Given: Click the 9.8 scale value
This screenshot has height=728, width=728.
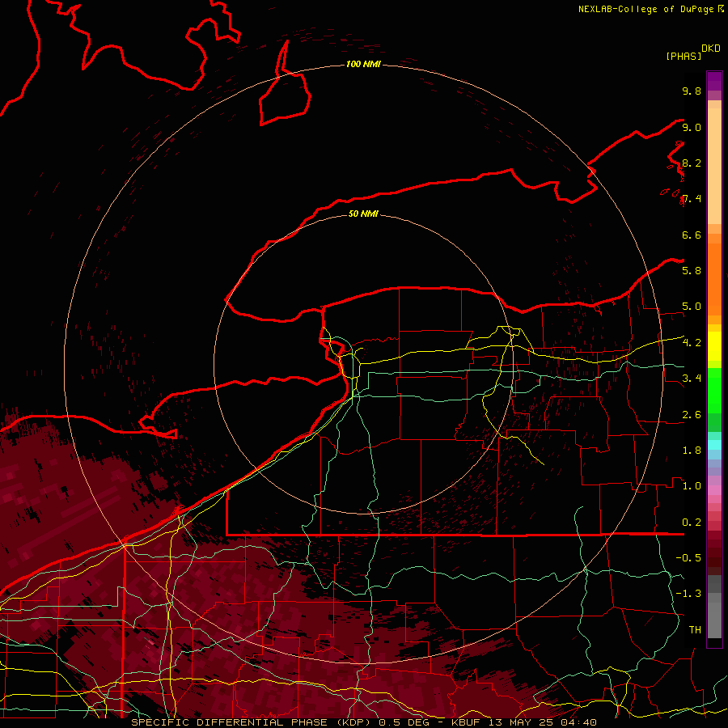Looking at the screenshot, I should (692, 91).
